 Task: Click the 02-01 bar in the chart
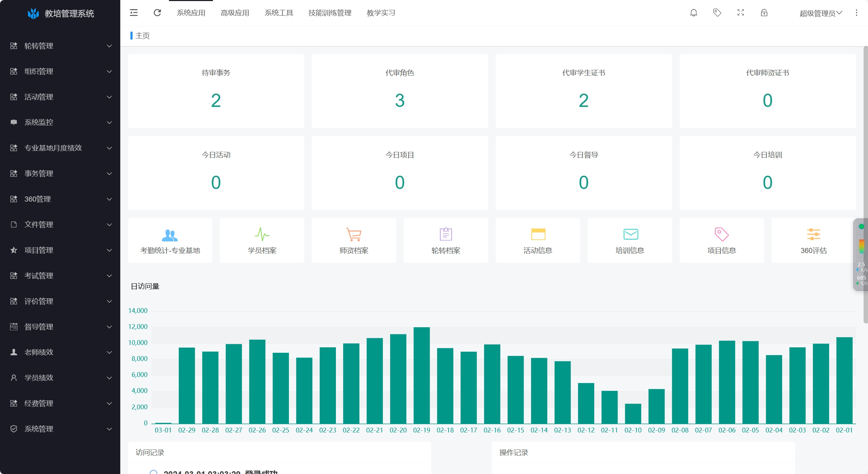pyautogui.click(x=844, y=380)
